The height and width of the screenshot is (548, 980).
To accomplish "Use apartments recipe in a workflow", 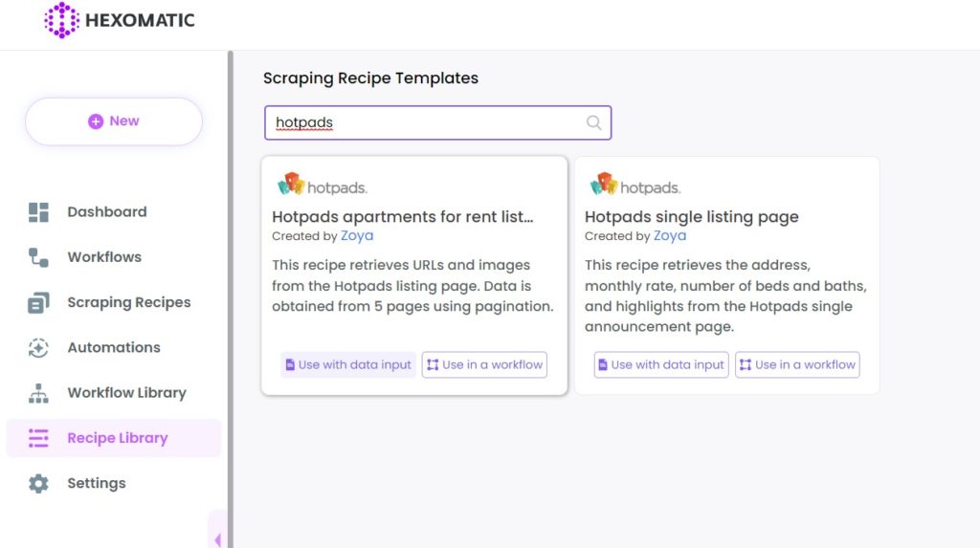I will [x=484, y=364].
